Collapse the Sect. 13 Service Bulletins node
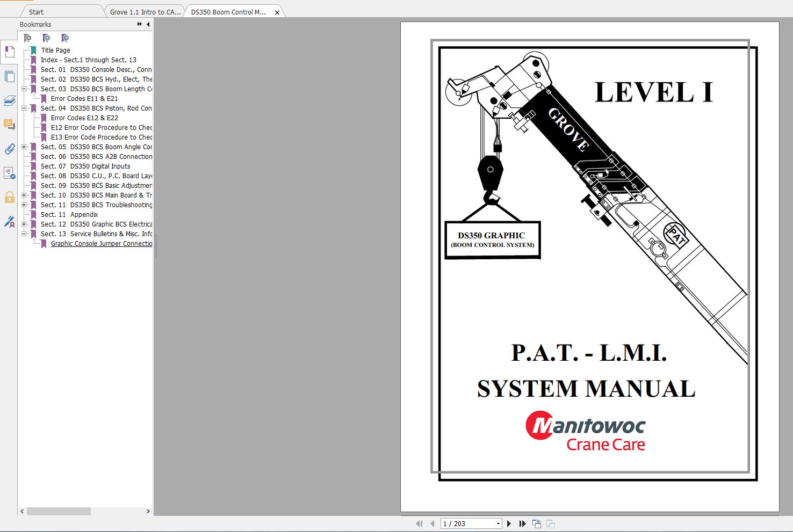 (24, 234)
